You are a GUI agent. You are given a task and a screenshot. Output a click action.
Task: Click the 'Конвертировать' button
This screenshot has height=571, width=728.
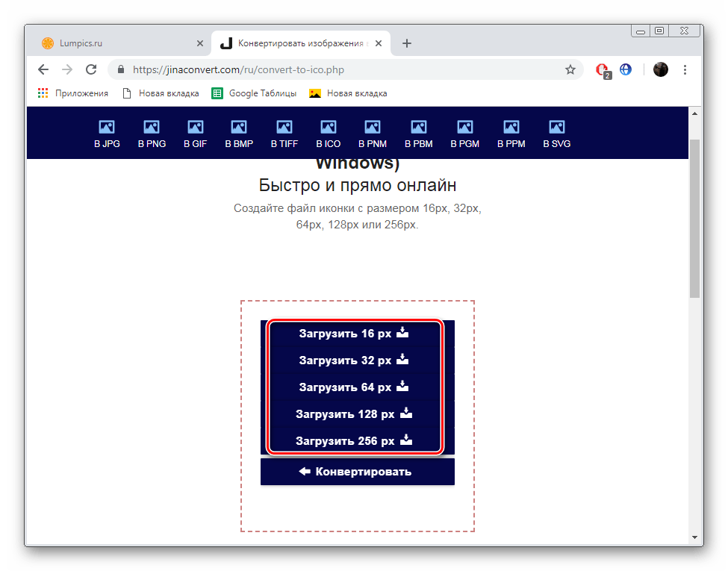358,472
